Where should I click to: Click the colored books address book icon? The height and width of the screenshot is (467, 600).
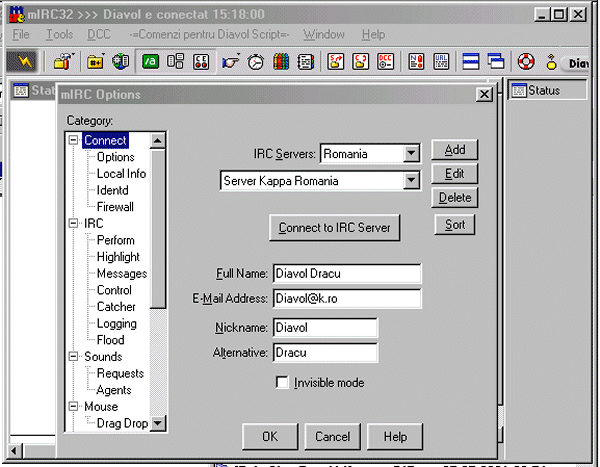[280, 61]
